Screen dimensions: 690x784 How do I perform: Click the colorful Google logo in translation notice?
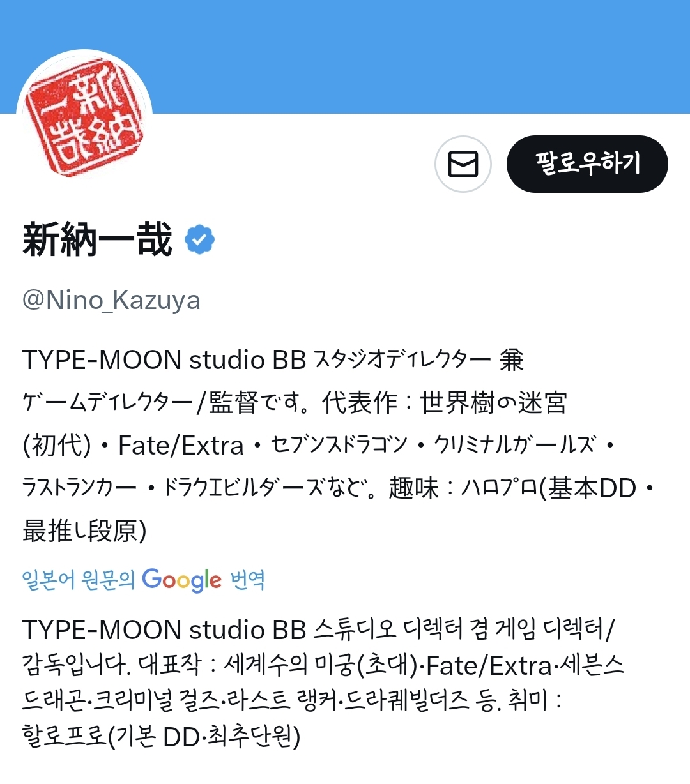181,580
